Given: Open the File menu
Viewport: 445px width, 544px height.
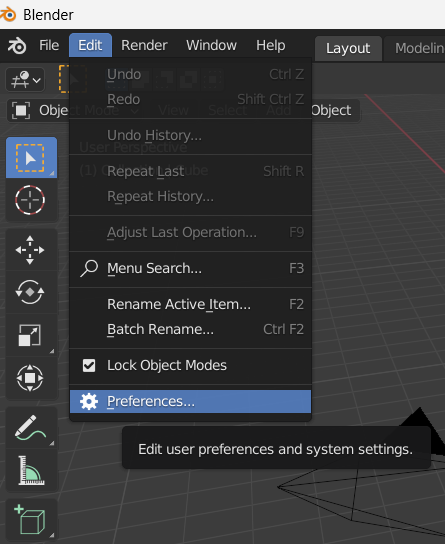Looking at the screenshot, I should [49, 45].
